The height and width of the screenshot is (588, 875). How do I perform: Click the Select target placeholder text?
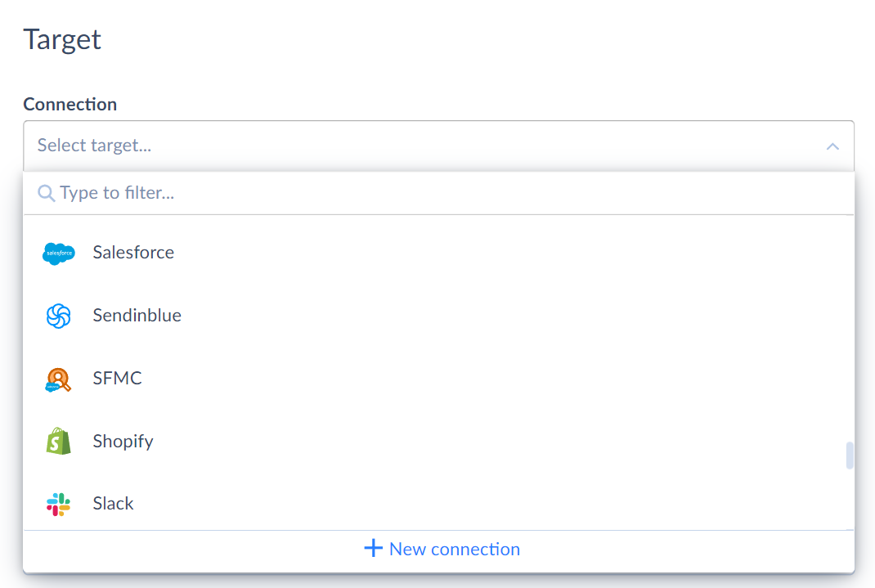[x=94, y=146]
